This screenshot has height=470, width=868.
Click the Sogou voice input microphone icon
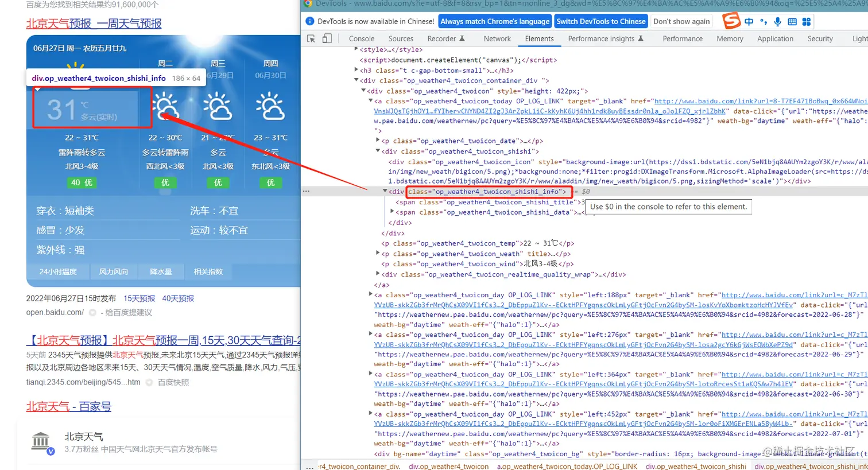(x=778, y=22)
